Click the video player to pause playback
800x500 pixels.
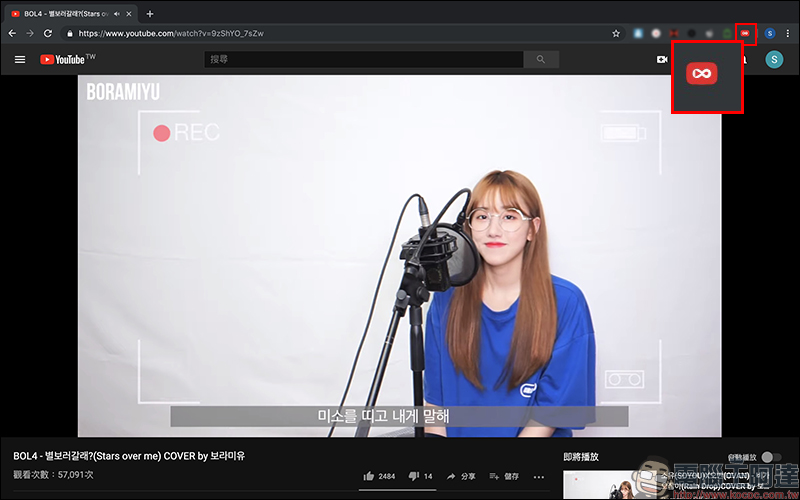(399, 256)
